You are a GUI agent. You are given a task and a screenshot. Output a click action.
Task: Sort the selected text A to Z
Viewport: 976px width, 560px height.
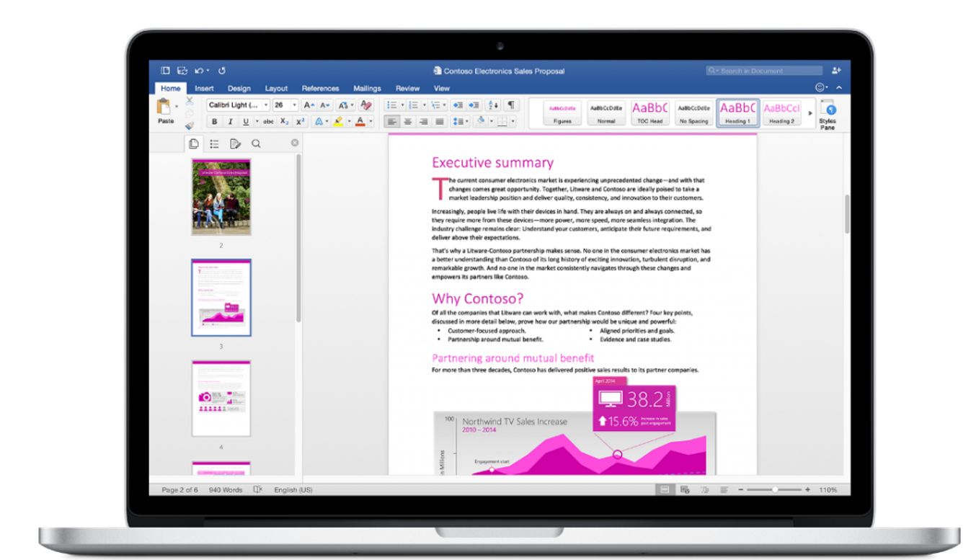[493, 105]
